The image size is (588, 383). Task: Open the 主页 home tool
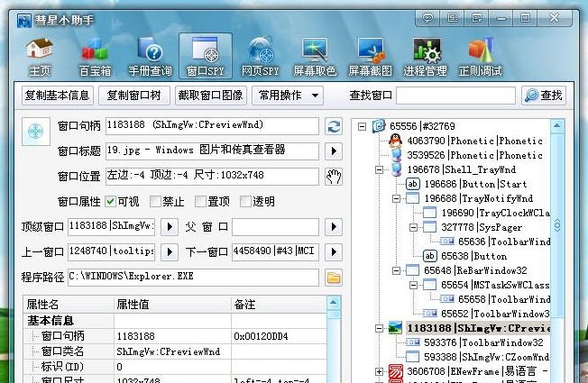click(40, 57)
